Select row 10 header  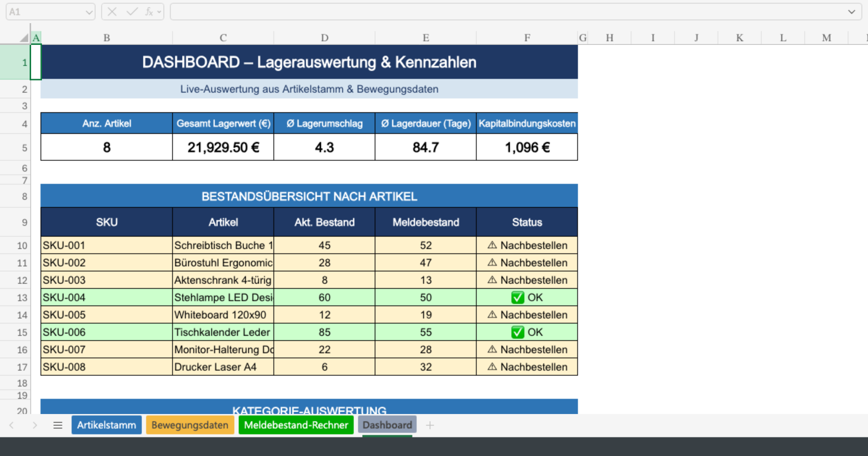15,245
